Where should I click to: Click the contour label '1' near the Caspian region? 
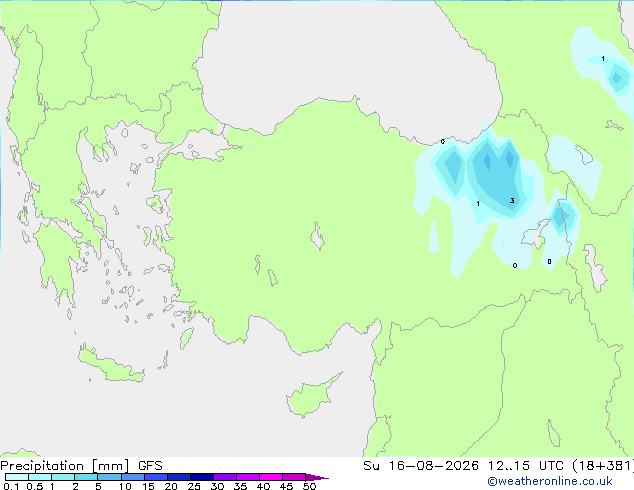(x=603, y=59)
